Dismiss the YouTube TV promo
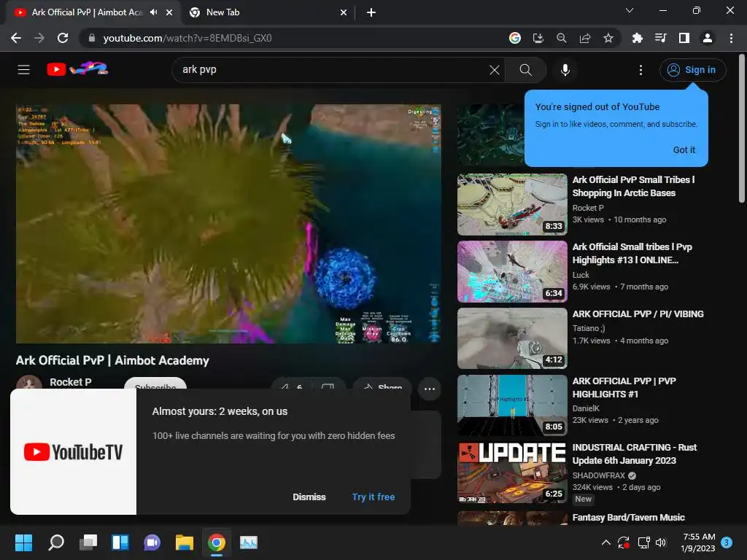The image size is (747, 560). (x=309, y=497)
